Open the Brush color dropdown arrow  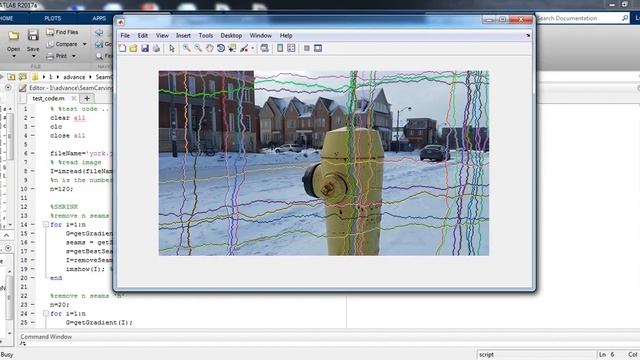click(x=253, y=49)
